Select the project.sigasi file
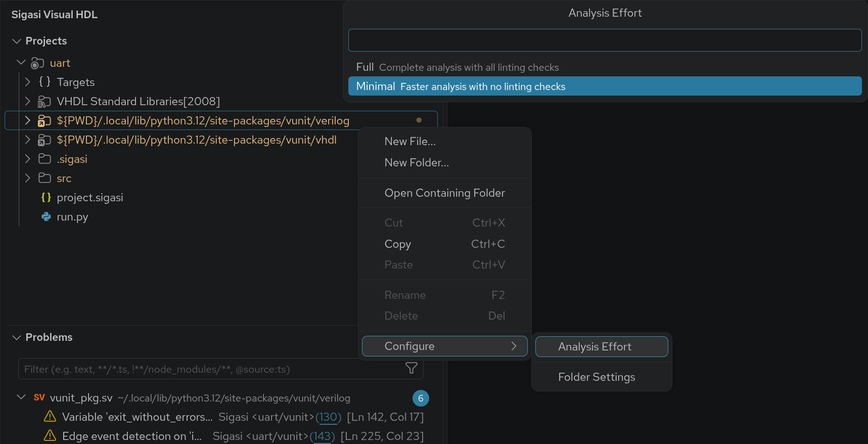 (x=90, y=198)
